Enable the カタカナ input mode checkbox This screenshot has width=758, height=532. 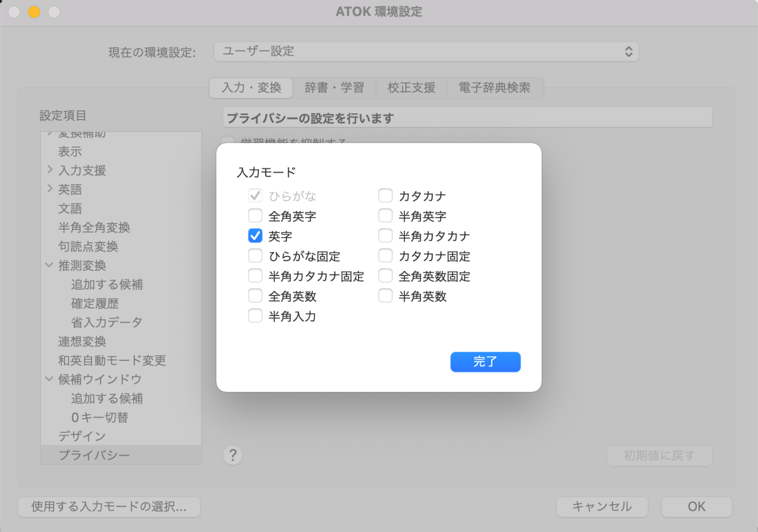tap(385, 195)
